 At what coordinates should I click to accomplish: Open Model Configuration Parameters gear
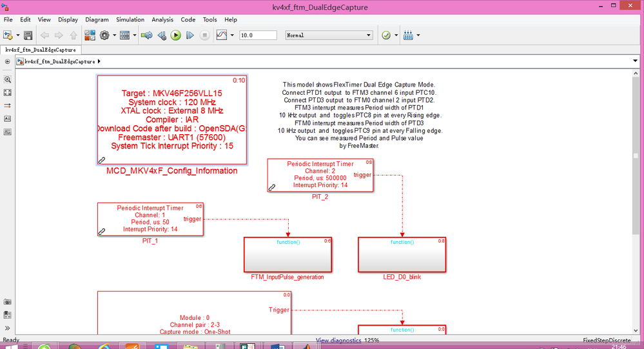104,35
